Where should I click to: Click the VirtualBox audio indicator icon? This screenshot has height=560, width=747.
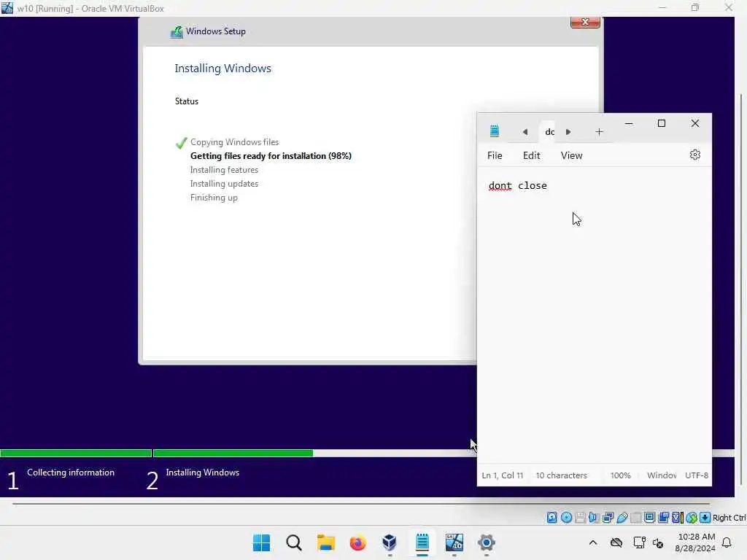point(594,518)
